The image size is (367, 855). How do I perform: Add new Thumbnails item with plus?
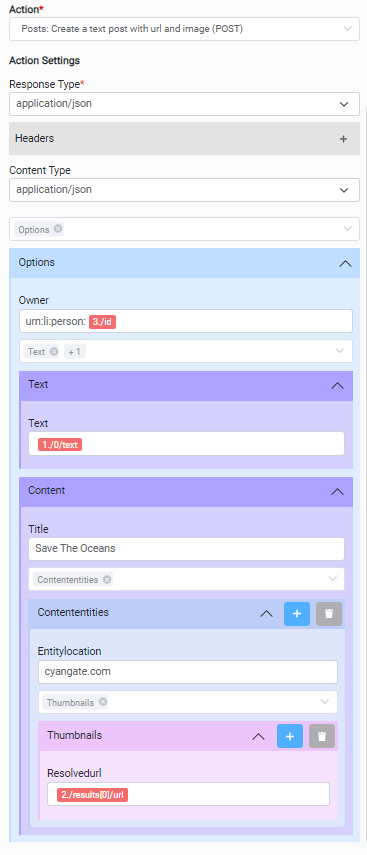coord(290,737)
